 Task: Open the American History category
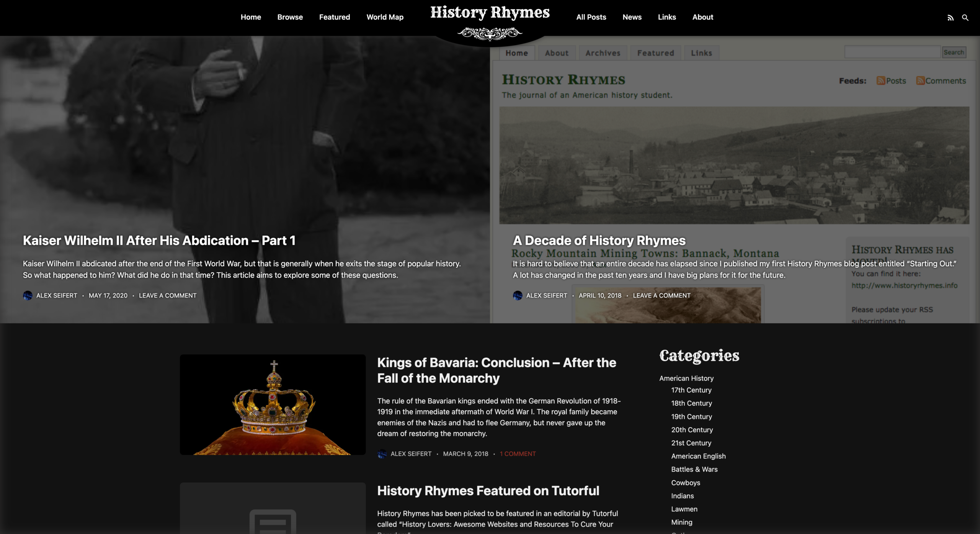pyautogui.click(x=686, y=378)
